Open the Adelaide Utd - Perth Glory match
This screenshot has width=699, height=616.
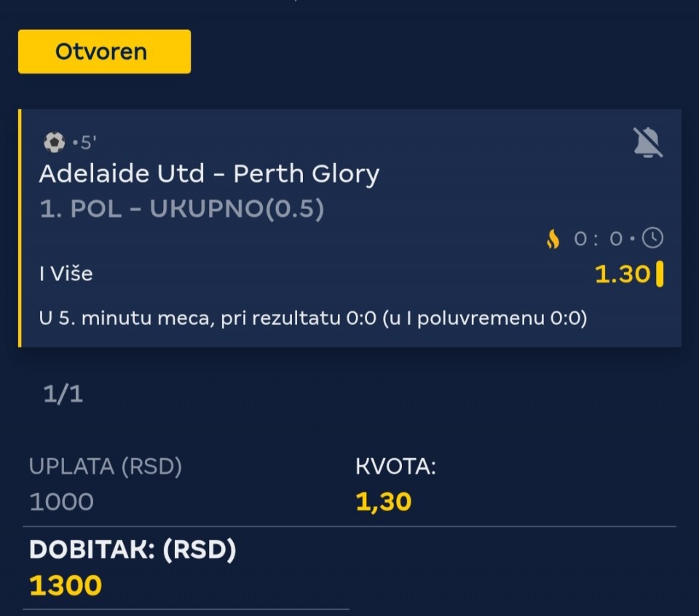click(209, 174)
